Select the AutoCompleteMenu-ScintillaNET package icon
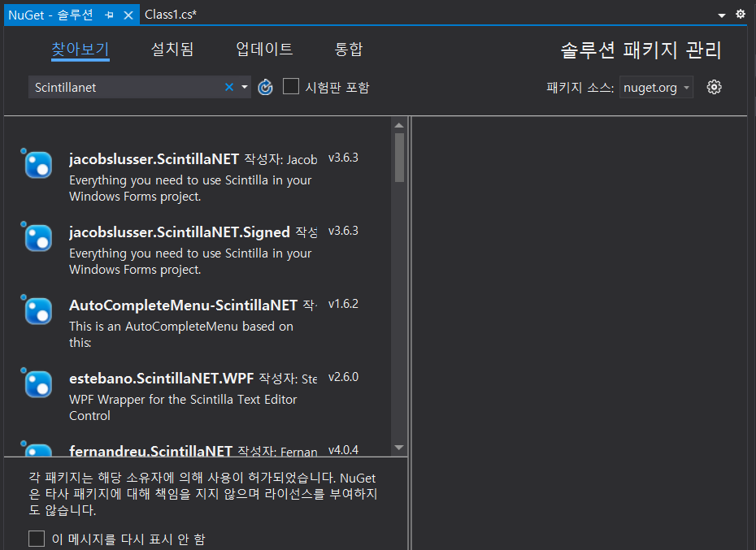Image resolution: width=756 pixels, height=550 pixels. [38, 311]
